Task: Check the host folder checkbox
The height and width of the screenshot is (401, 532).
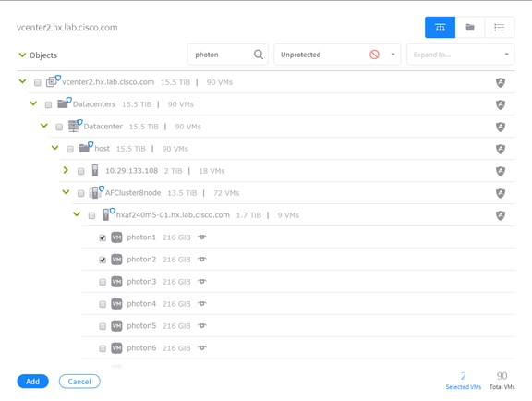Action: [x=70, y=149]
